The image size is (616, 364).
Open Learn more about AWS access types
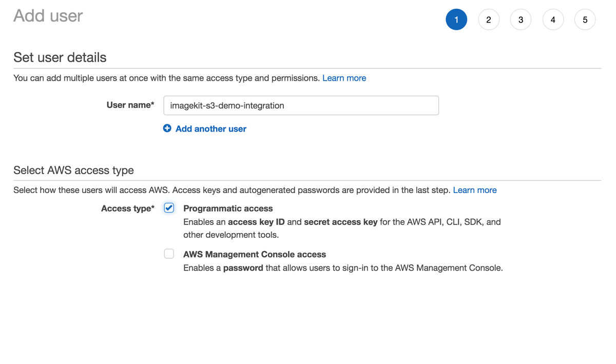click(x=475, y=189)
